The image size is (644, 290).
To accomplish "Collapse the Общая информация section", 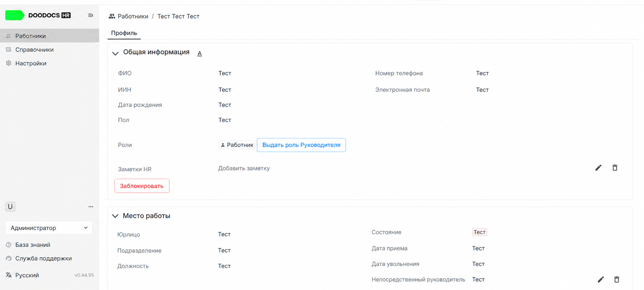I will pyautogui.click(x=115, y=53).
